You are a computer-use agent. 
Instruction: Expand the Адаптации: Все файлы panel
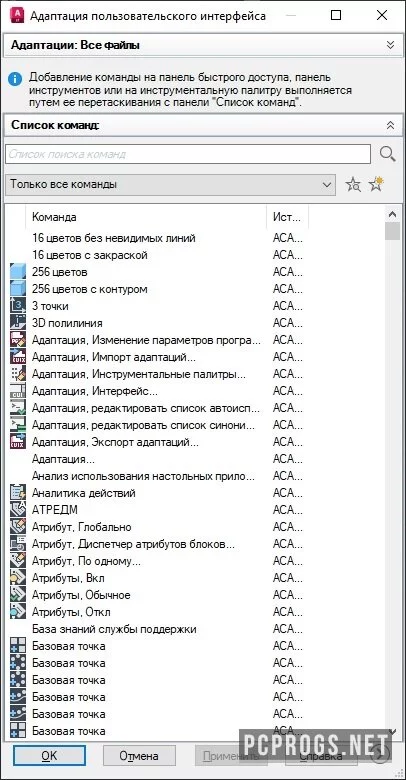tap(391, 45)
